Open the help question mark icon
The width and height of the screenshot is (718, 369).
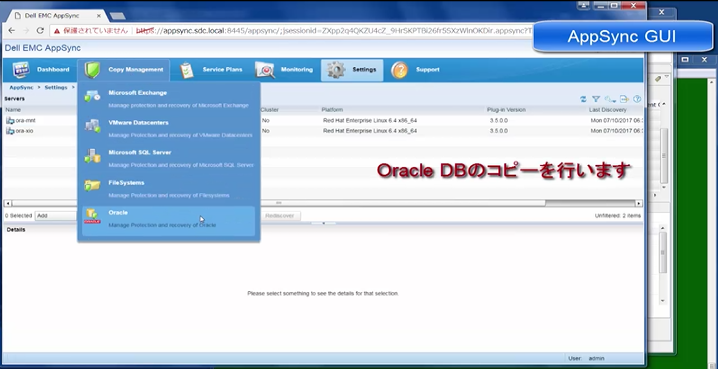637,99
